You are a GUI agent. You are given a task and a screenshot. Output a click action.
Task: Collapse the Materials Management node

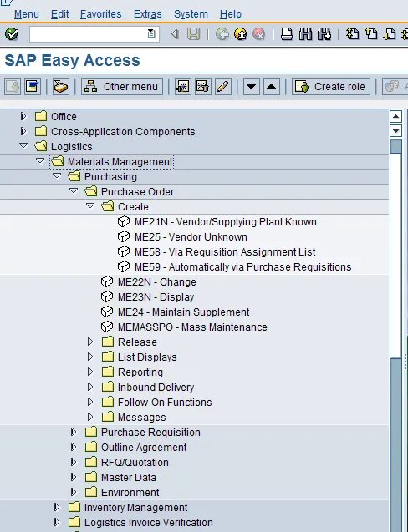tap(40, 161)
